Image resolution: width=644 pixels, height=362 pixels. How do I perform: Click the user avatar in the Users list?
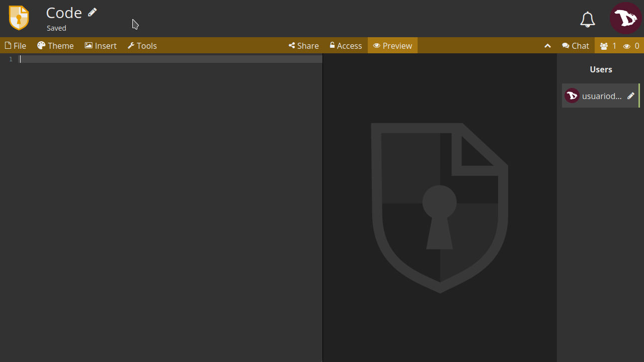click(572, 96)
